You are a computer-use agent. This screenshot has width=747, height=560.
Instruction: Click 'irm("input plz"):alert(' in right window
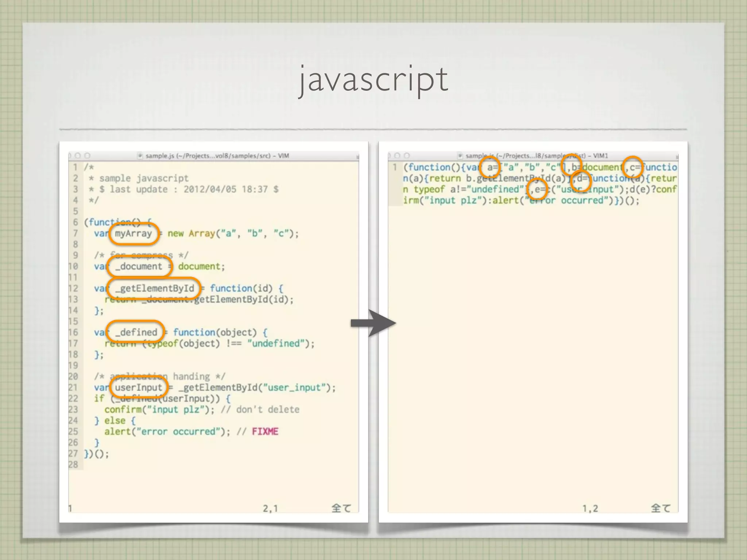(x=463, y=201)
